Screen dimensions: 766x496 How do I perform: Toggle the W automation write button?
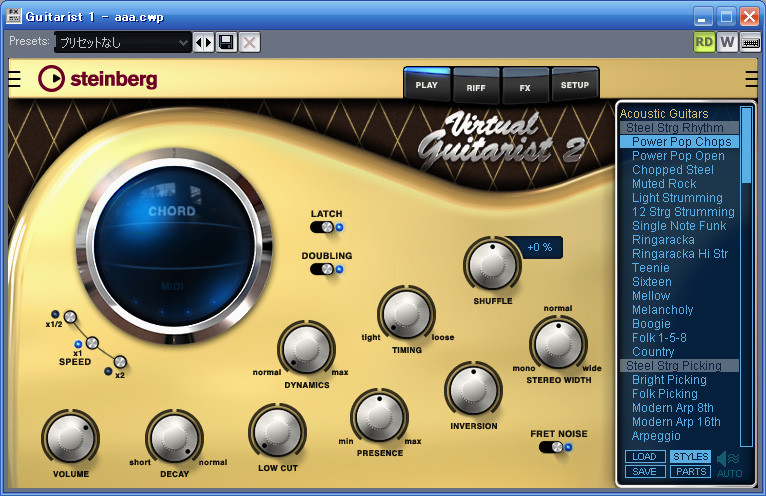click(727, 42)
